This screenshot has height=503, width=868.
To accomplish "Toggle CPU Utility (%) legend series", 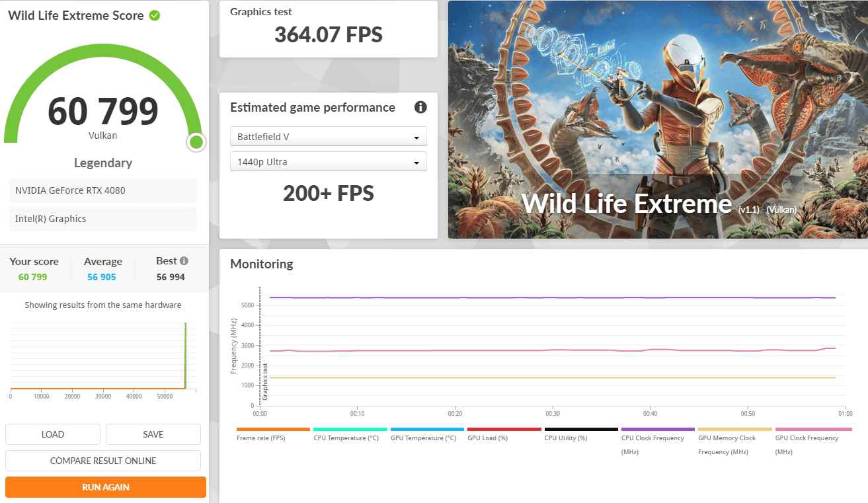I will (581, 436).
